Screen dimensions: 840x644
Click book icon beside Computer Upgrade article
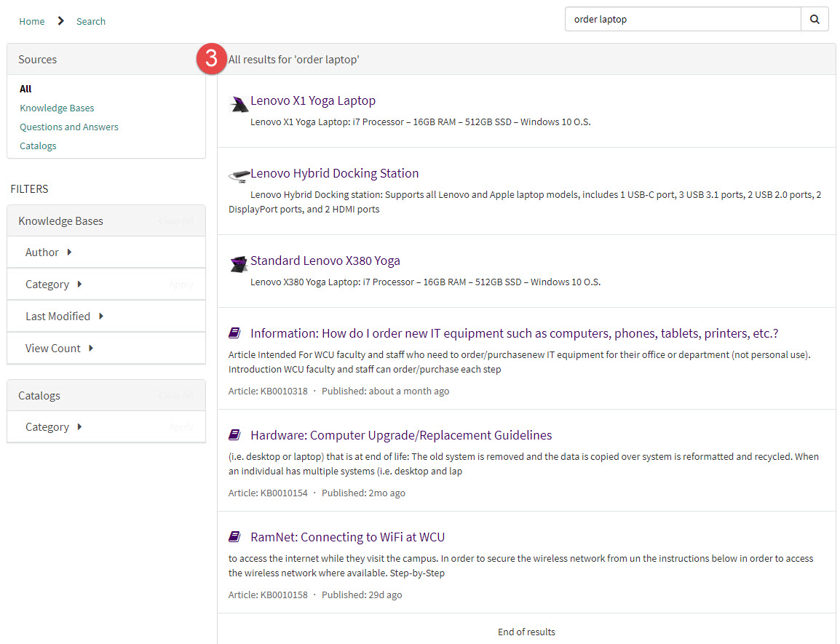click(234, 435)
